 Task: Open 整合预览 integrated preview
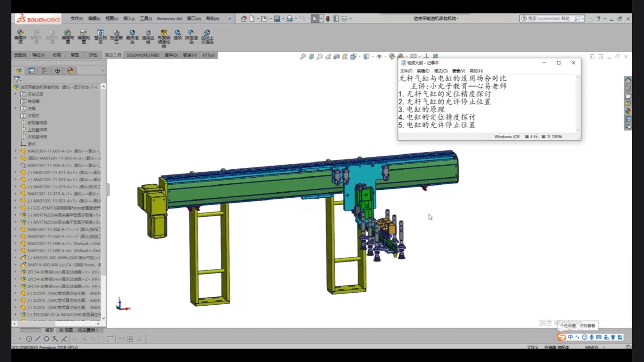(100, 37)
